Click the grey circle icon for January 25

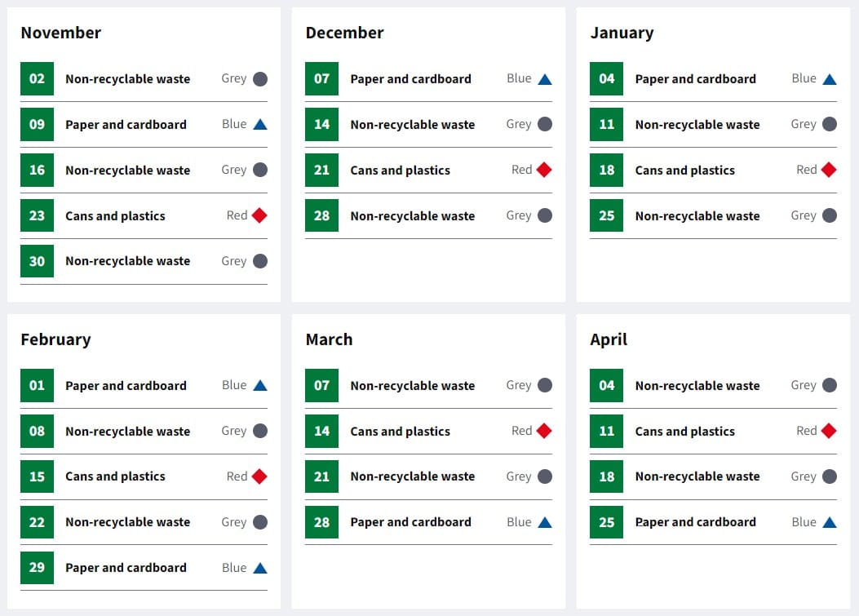pos(830,215)
